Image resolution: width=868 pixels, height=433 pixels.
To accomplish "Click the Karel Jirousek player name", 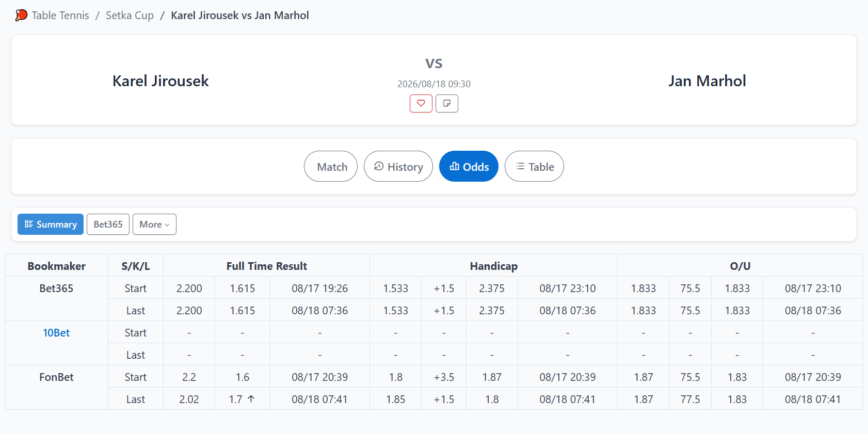I will (160, 81).
